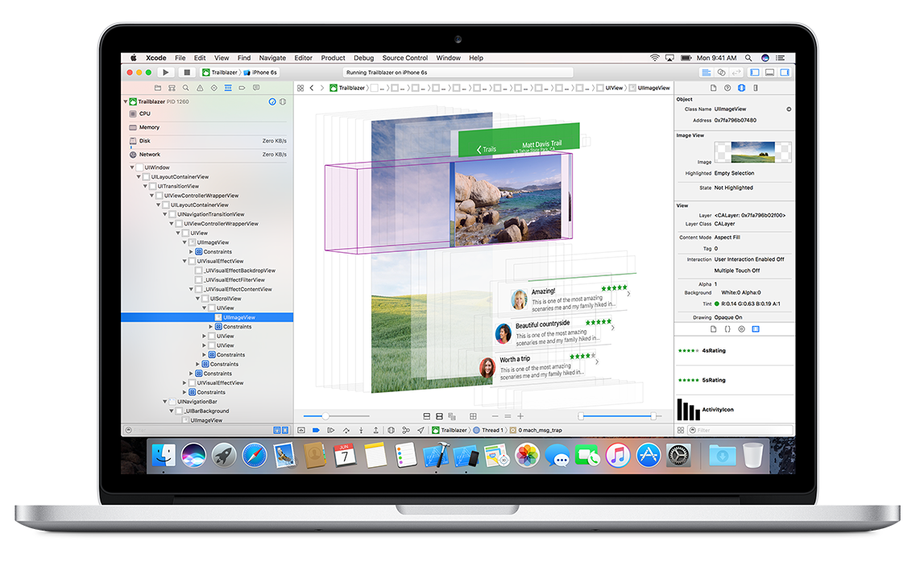The height and width of the screenshot is (562, 924).
Task: Collapse the Trailblazer PID 1260 process
Action: coord(126,102)
